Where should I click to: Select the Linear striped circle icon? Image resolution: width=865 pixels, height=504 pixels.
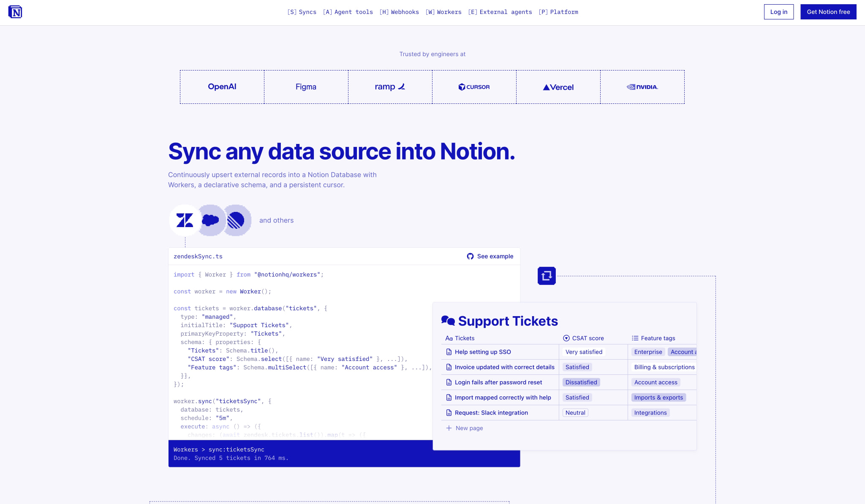point(236,220)
